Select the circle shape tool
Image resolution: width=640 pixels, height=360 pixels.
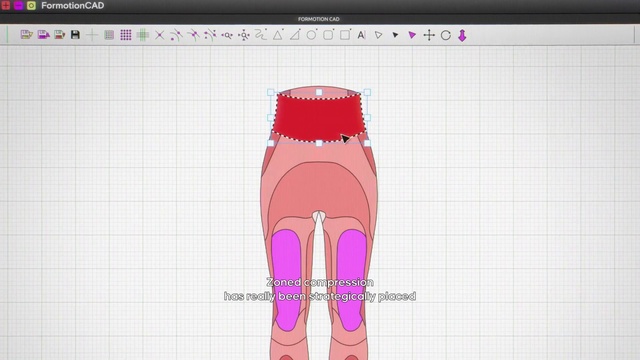click(x=311, y=35)
